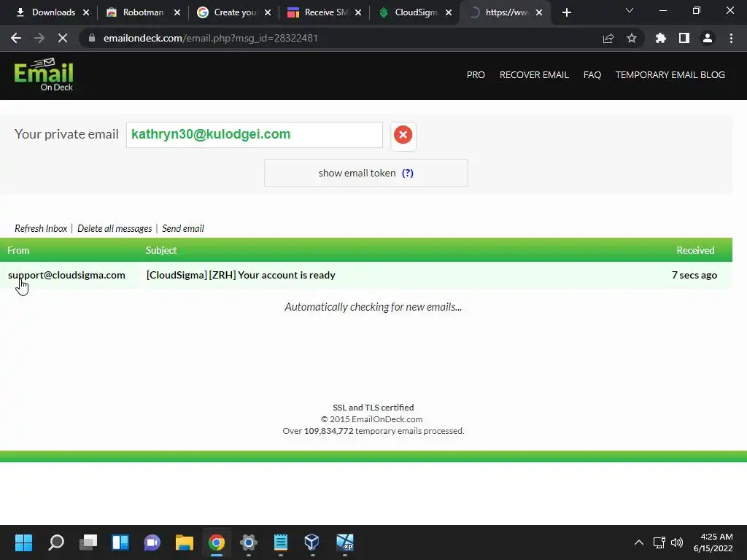The image size is (747, 560).
Task: Open the FAQ menu item
Action: tap(592, 75)
